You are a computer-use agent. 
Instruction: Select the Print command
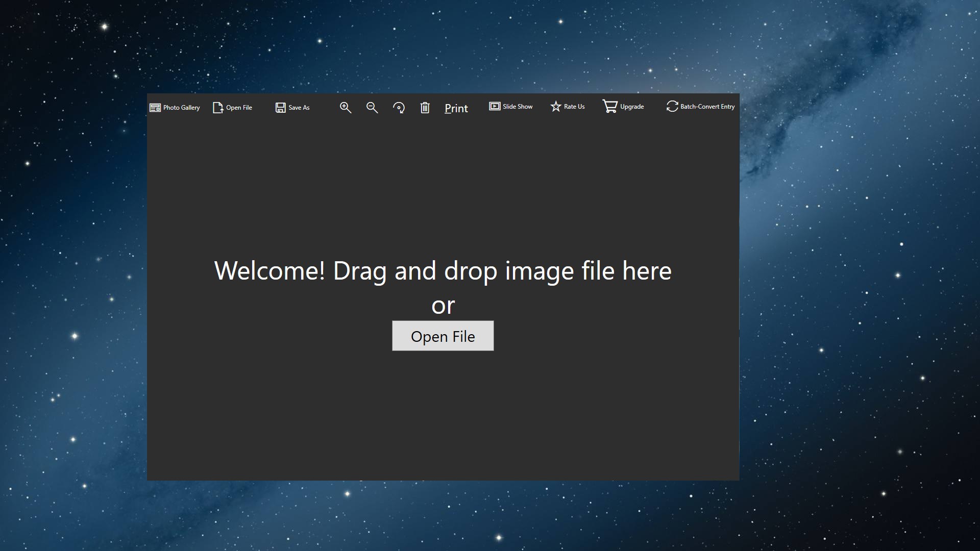(456, 108)
